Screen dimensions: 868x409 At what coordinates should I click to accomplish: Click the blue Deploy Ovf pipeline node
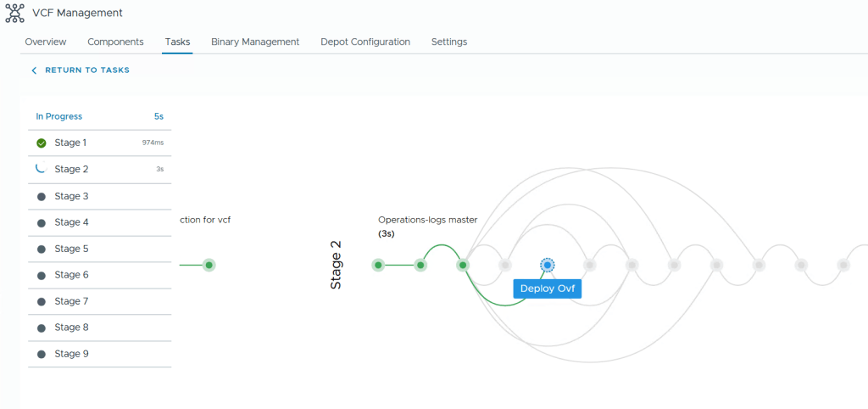[548, 265]
